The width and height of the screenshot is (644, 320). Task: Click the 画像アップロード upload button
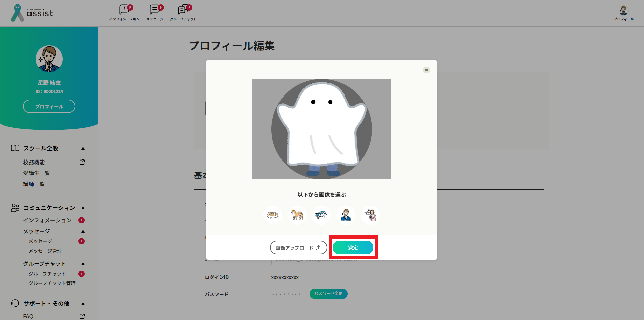click(x=298, y=248)
